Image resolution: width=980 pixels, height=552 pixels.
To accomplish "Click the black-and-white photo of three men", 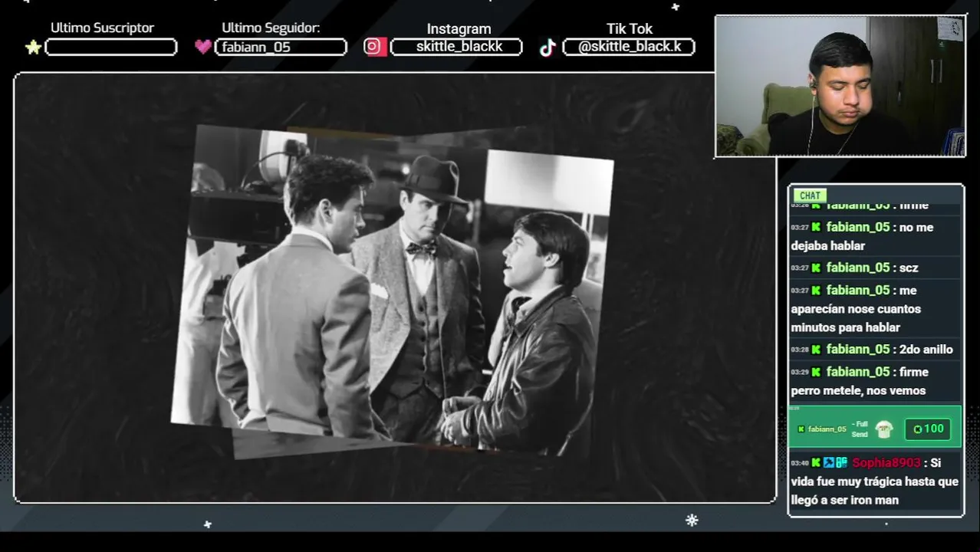I will (392, 291).
